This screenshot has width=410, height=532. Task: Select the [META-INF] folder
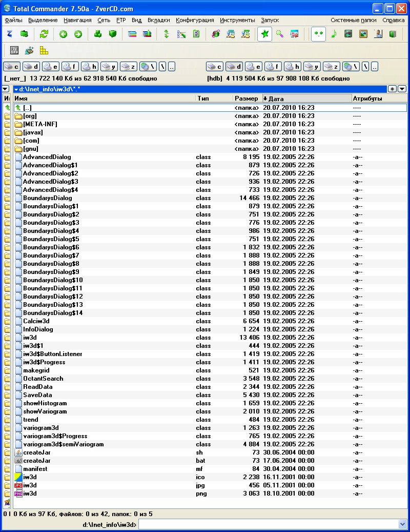(210, 124)
